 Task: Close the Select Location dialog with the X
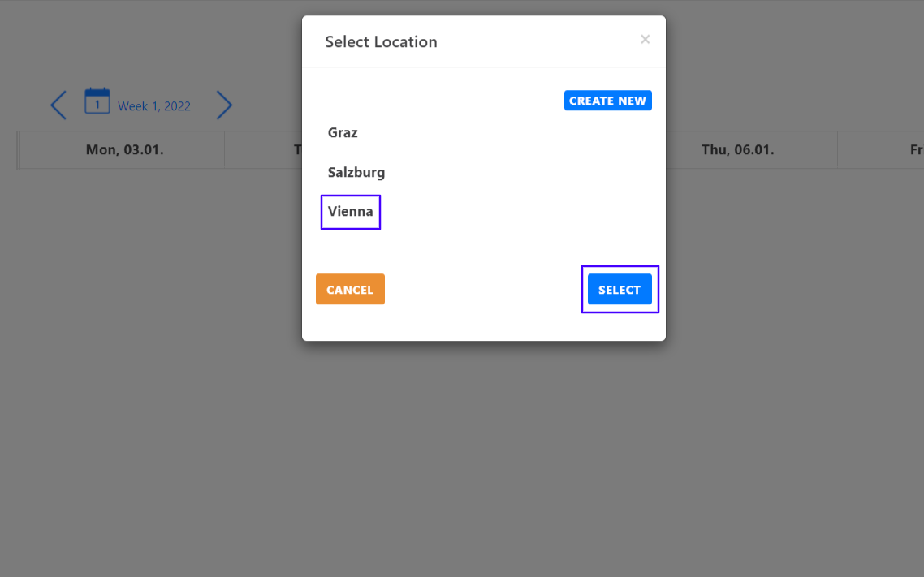[x=646, y=39]
